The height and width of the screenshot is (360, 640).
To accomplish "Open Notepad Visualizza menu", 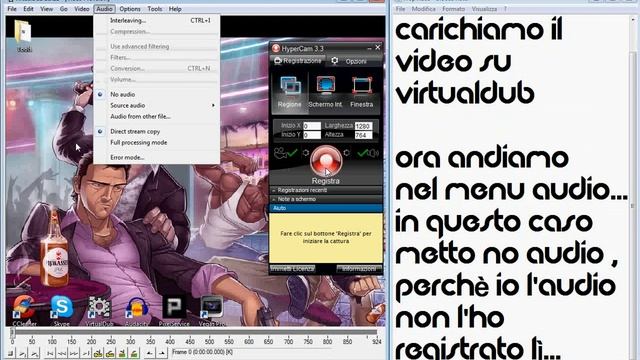I will (x=484, y=9).
